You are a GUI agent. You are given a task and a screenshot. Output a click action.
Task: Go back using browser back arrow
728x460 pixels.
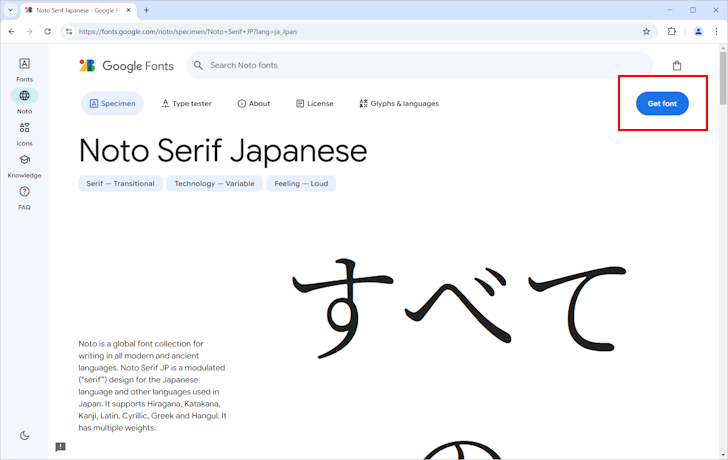[12, 32]
